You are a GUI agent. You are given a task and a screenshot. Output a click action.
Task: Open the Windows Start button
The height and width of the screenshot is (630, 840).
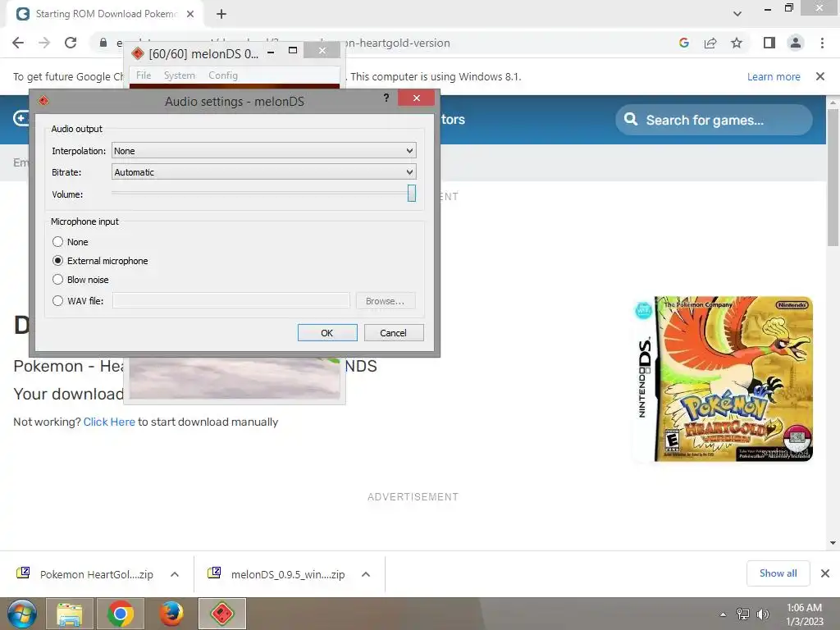tap(21, 614)
